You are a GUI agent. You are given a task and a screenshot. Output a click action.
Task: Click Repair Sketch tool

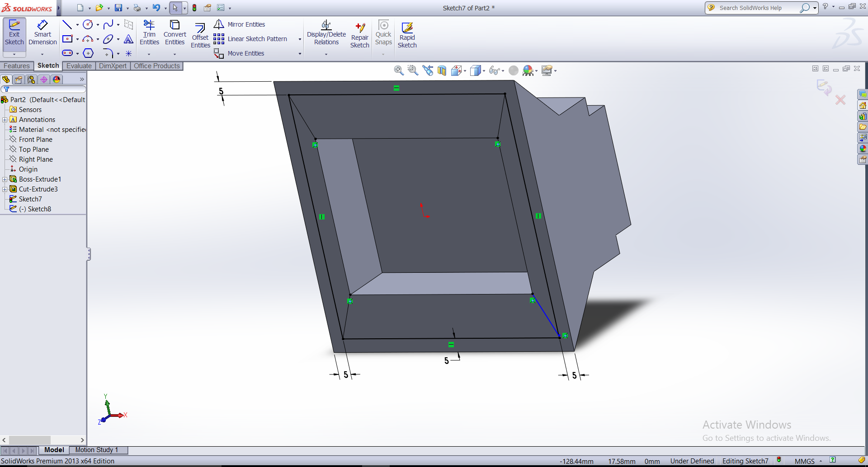(360, 35)
